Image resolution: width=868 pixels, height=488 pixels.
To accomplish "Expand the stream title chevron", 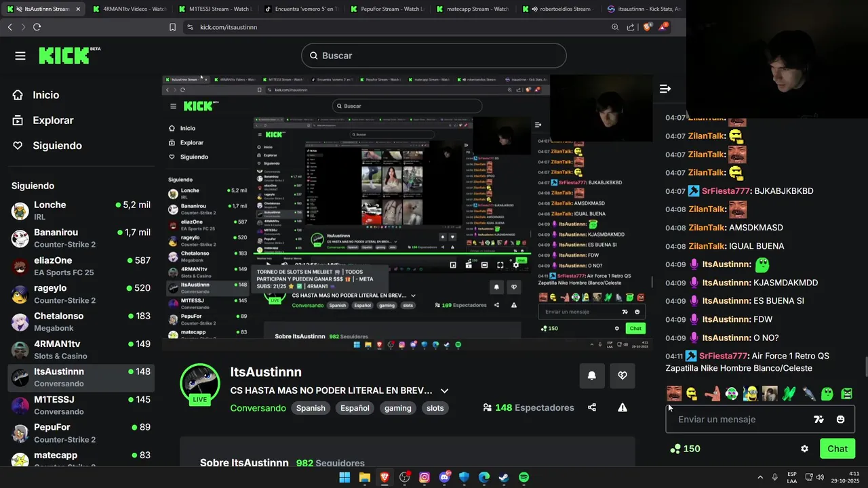I will [444, 391].
